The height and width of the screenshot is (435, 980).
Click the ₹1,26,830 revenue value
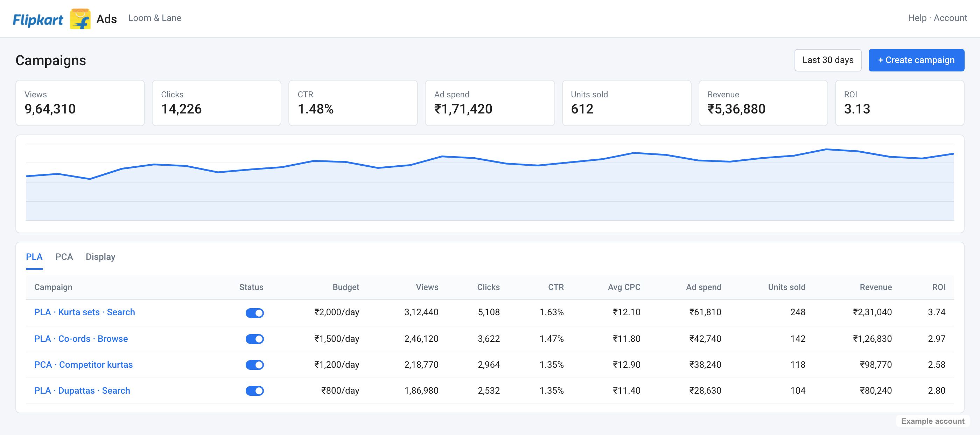click(872, 339)
